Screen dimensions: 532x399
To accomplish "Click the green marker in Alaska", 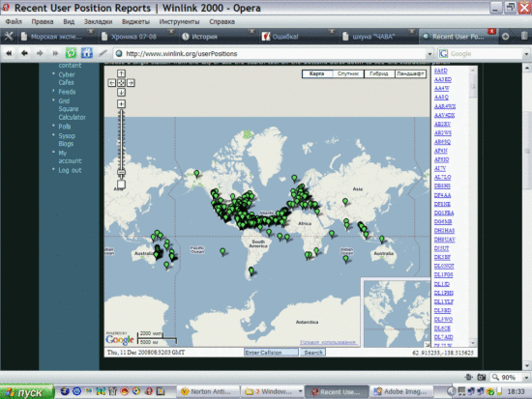I will [196, 174].
